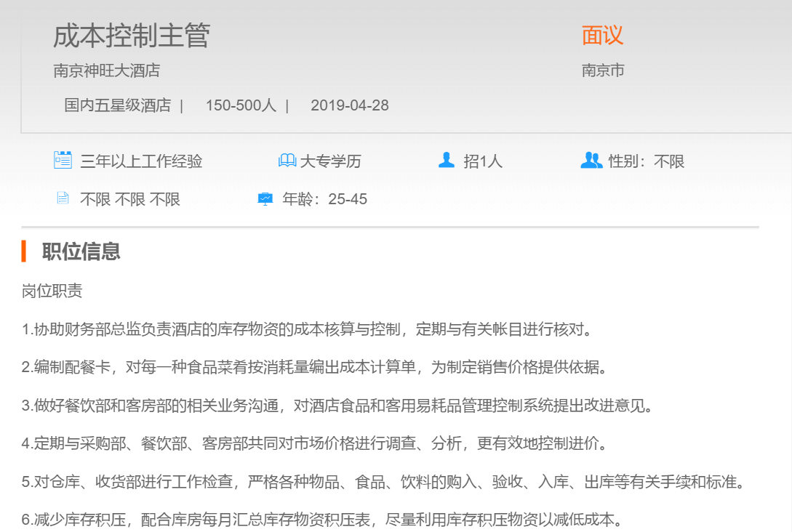
Task: Click the orange 面议 salary label
Action: [x=602, y=35]
